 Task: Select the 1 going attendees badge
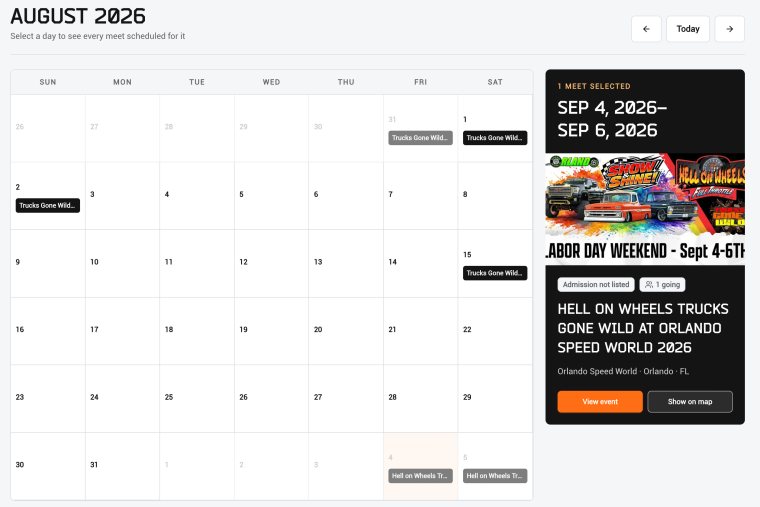click(663, 285)
